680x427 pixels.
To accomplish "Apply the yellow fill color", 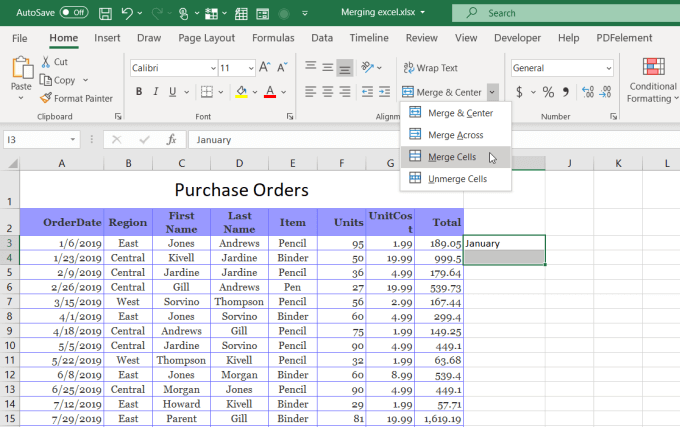I will click(x=240, y=92).
